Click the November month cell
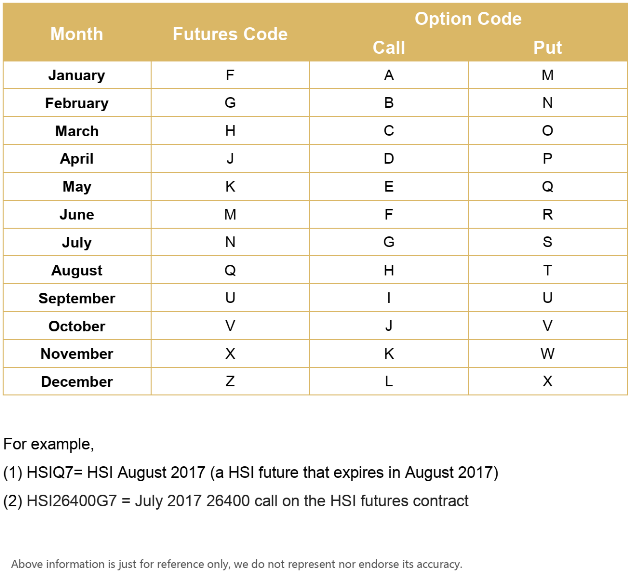 point(77,354)
